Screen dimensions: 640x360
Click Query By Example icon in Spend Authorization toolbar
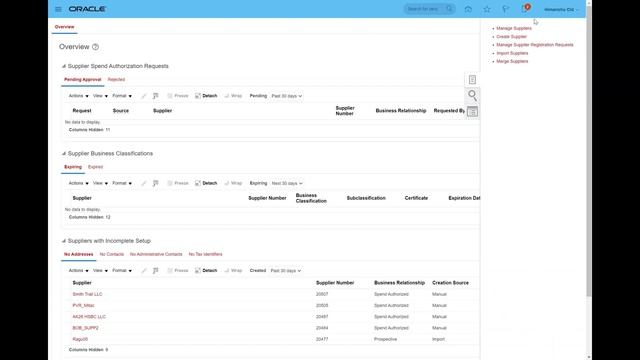point(156,96)
